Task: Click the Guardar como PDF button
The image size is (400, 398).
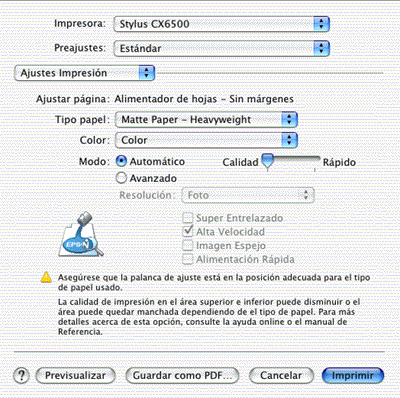Action: coord(182,375)
